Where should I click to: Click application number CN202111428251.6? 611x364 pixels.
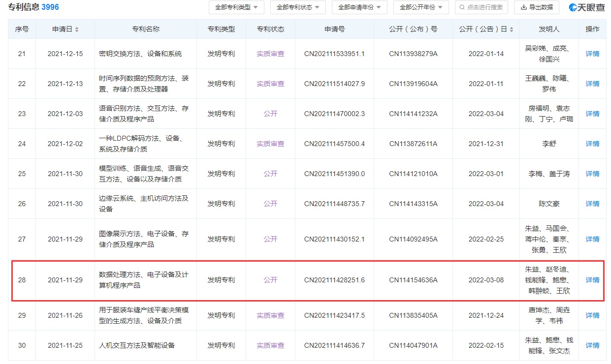[334, 280]
